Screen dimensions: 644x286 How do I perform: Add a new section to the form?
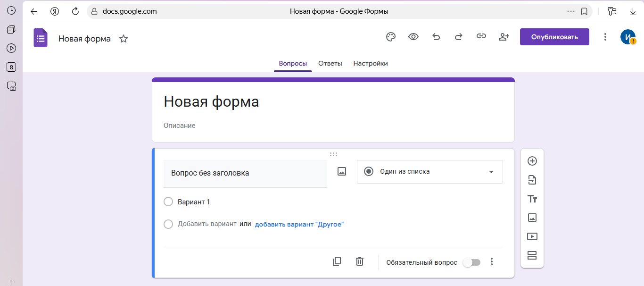pos(532,255)
